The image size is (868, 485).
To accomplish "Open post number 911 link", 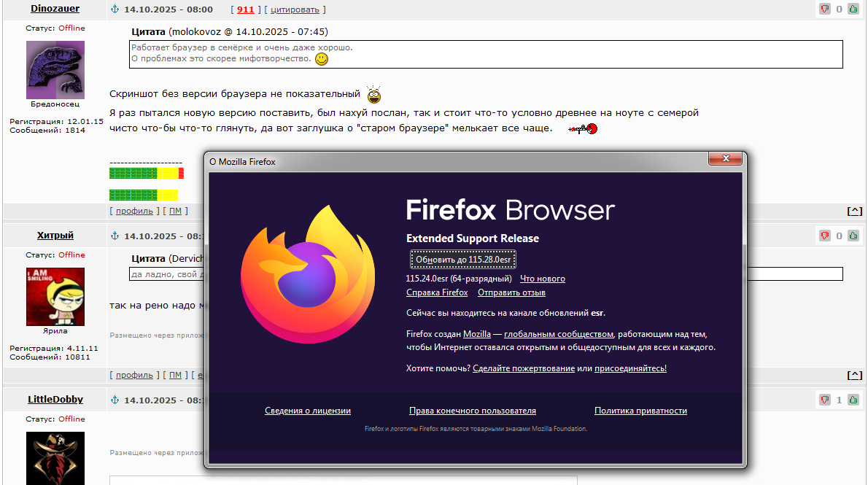I will point(245,9).
